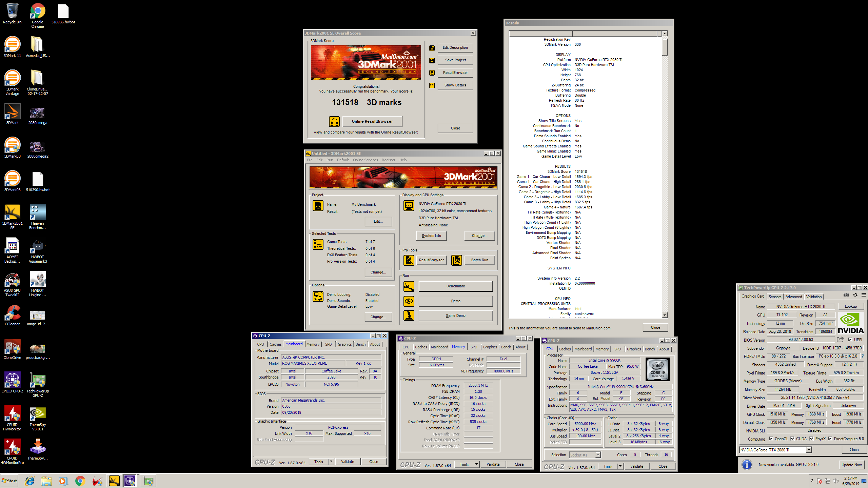Select the Heaven Benchmark desktop icon

click(38, 217)
